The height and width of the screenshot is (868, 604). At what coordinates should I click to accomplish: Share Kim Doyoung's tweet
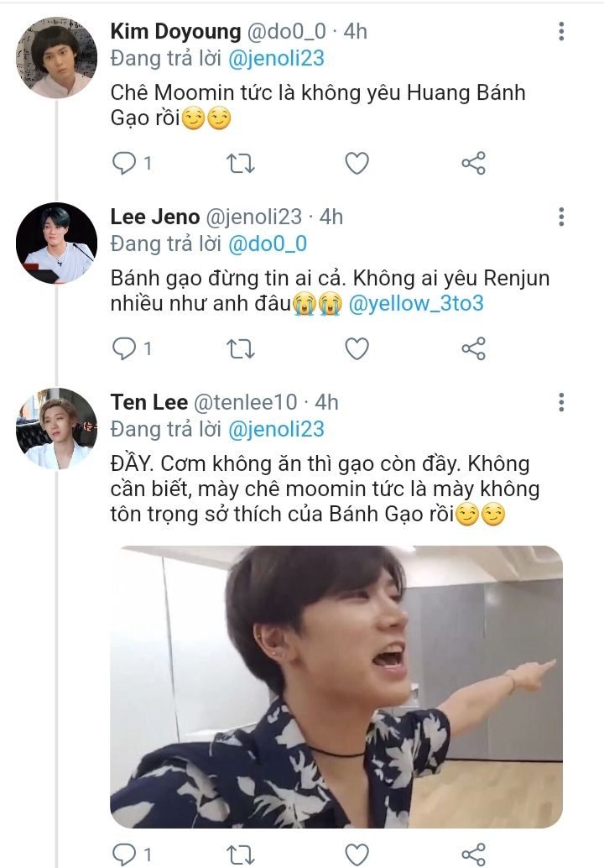click(x=474, y=163)
